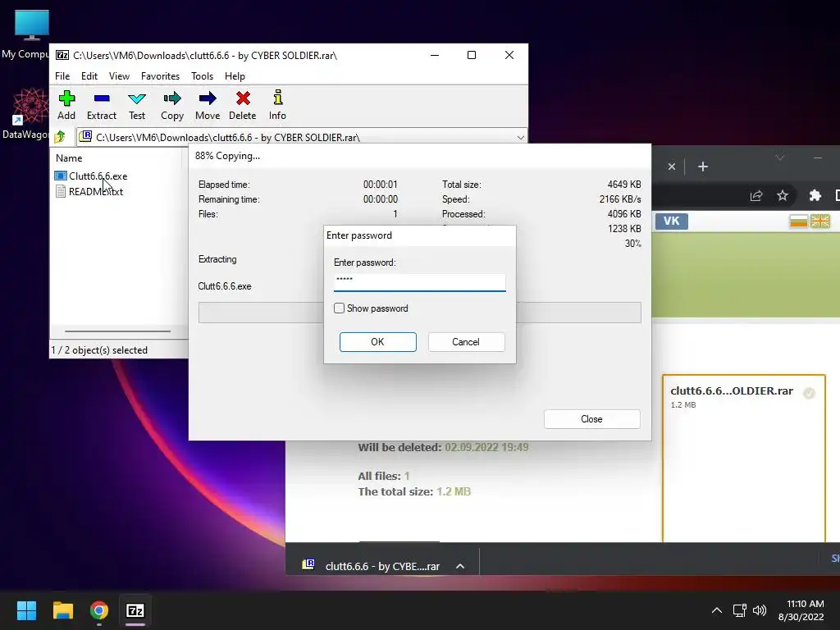Click the Name column header

pos(69,158)
